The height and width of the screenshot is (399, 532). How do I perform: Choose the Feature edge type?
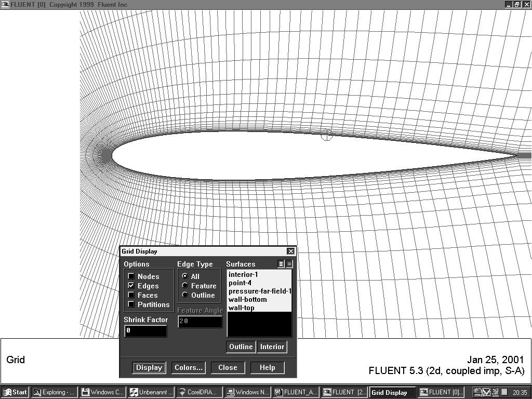tap(185, 286)
